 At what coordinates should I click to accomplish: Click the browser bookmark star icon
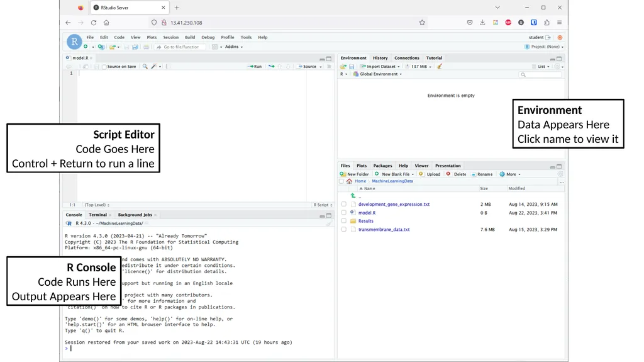[422, 23]
